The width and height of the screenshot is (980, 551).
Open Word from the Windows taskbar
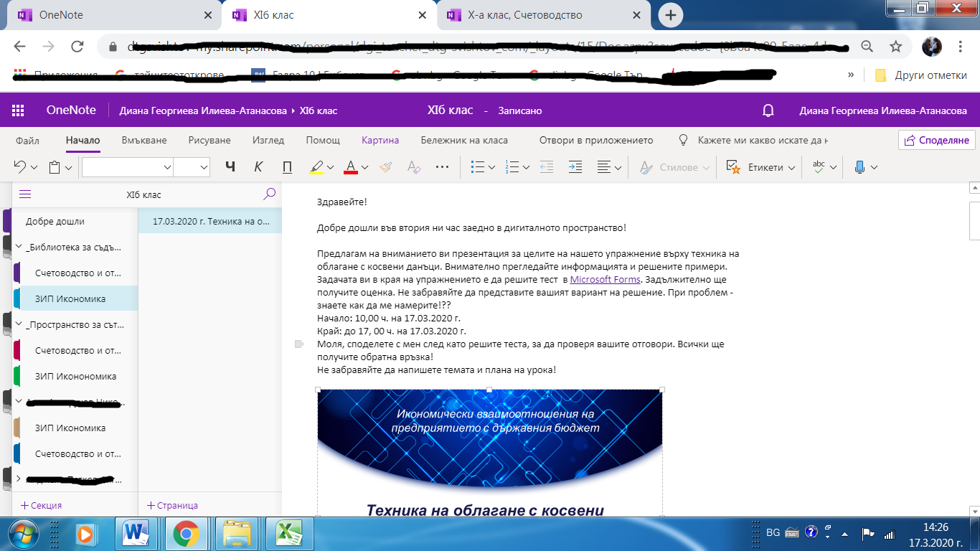135,534
